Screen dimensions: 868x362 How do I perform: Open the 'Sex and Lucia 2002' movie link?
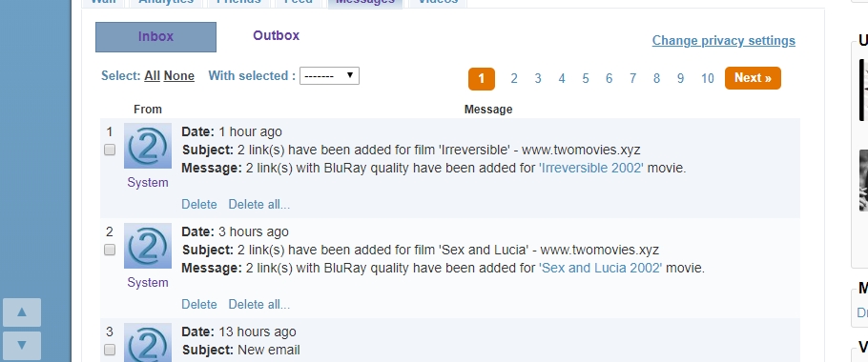pos(601,268)
